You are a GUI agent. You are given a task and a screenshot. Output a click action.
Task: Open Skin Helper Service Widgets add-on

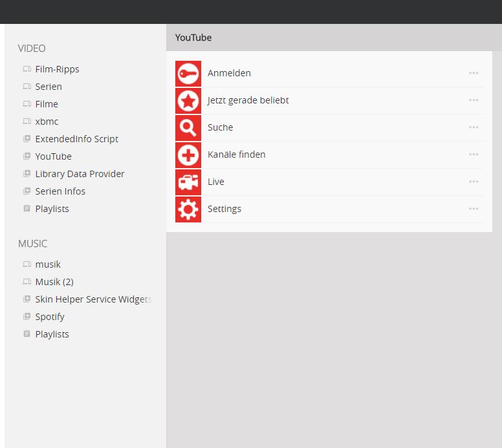(93, 299)
